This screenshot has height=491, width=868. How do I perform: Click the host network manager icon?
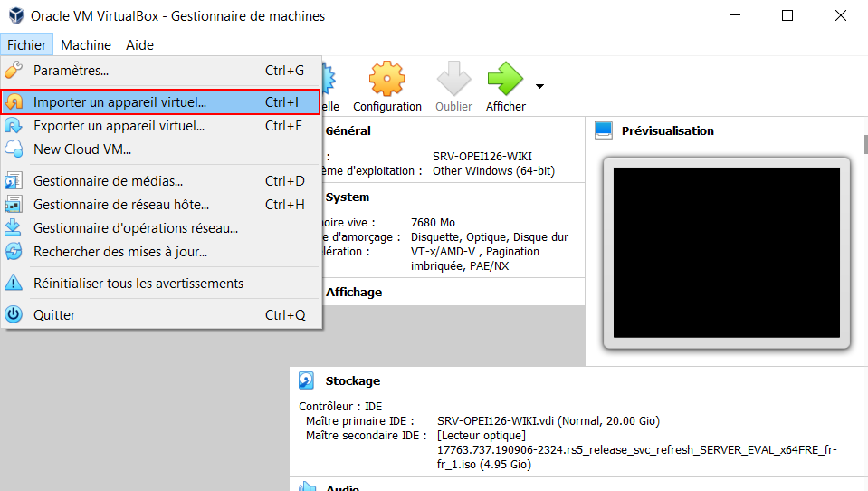pyautogui.click(x=14, y=205)
